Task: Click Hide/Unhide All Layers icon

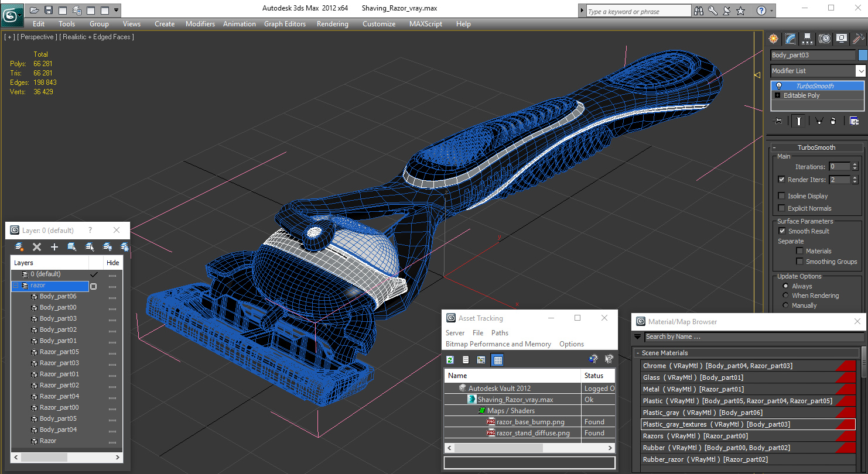Action: (107, 247)
